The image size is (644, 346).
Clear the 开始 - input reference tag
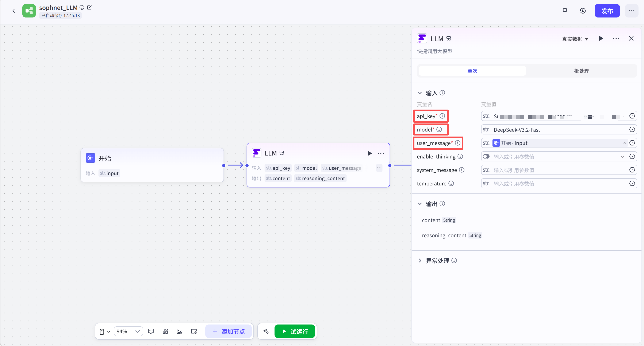[x=624, y=143]
